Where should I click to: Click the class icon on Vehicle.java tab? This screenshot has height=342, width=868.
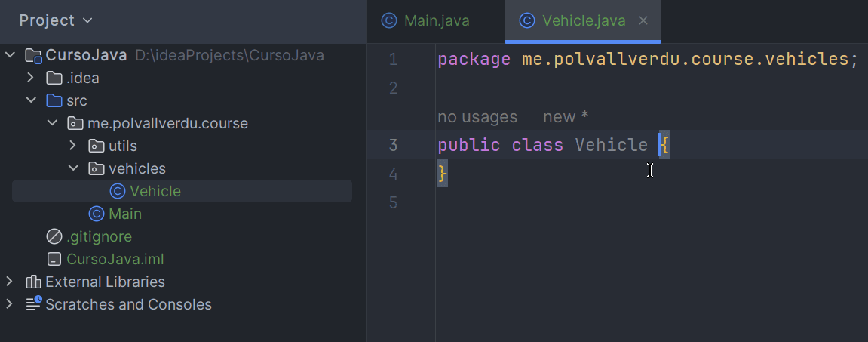coord(528,21)
